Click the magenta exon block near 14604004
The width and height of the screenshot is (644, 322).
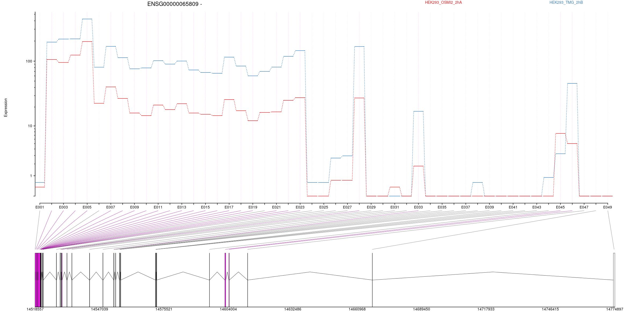pos(225,280)
